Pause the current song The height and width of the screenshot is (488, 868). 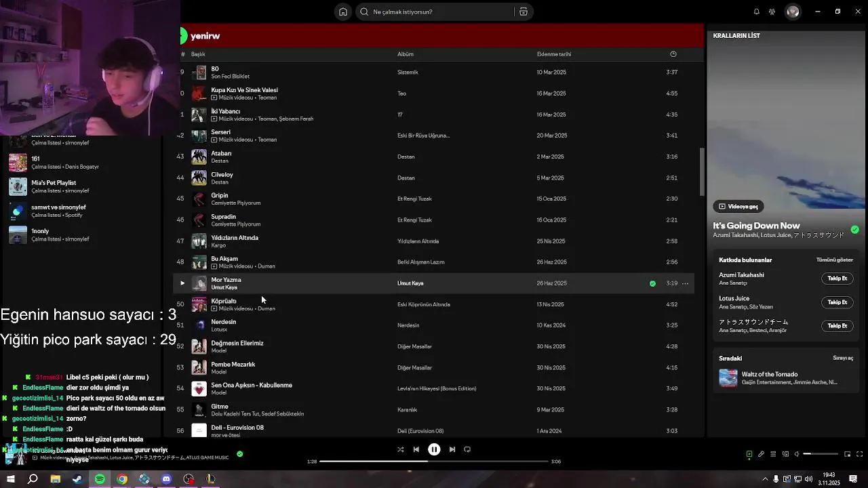coord(434,449)
